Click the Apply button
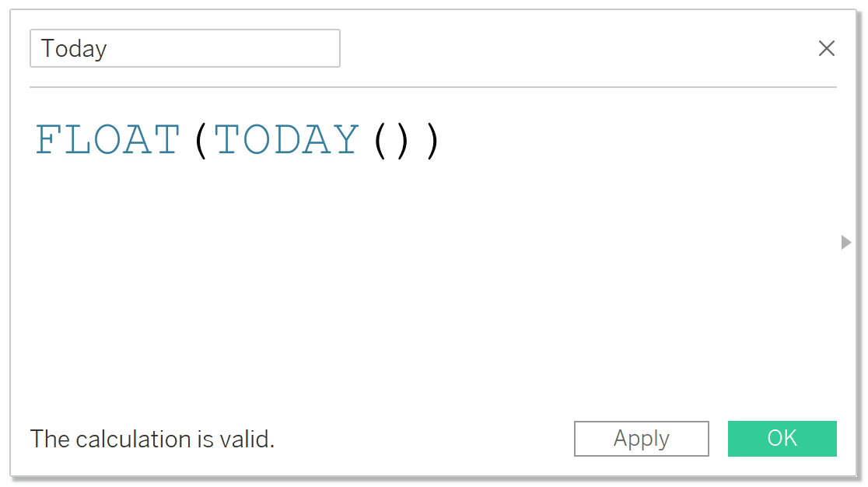 641,438
